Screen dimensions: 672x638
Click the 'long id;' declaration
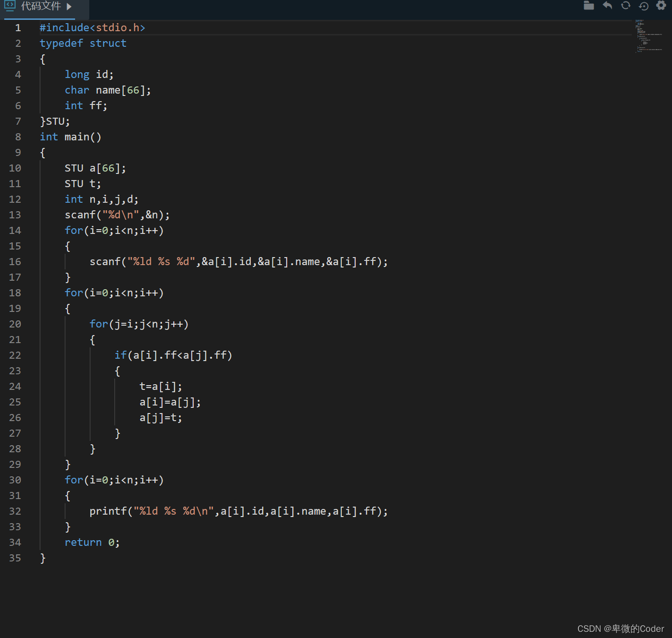click(x=89, y=75)
